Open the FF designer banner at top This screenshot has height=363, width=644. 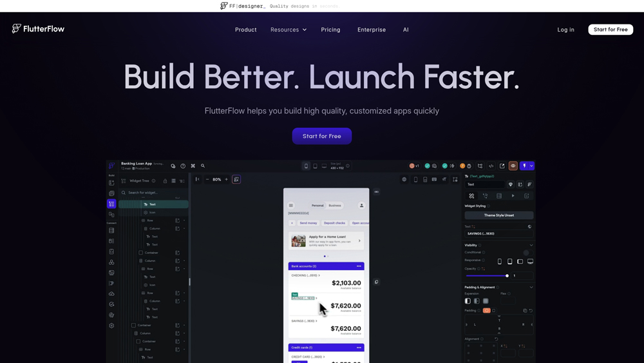281,6
